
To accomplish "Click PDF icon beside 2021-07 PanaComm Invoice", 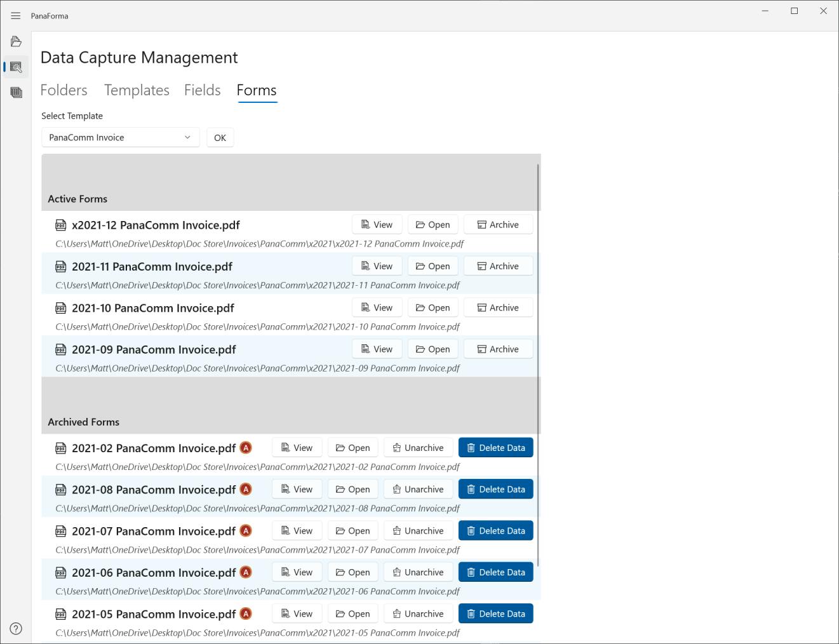I will pos(61,532).
